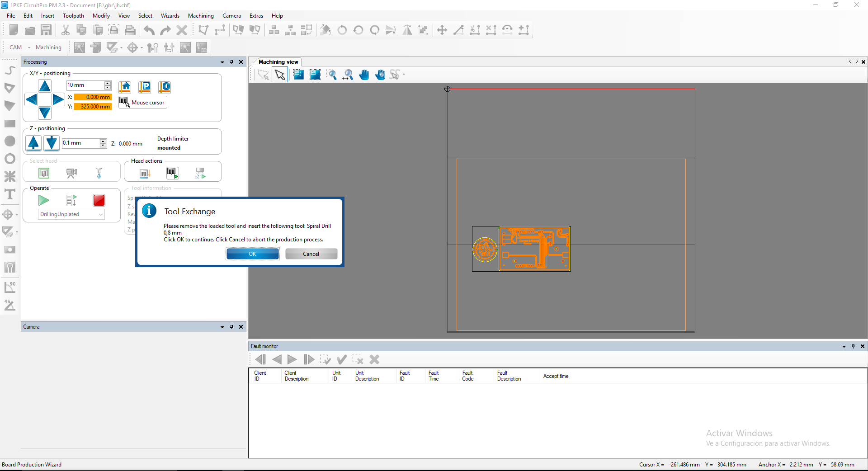Toggle the arrow select tool in Machining view

[x=280, y=75]
